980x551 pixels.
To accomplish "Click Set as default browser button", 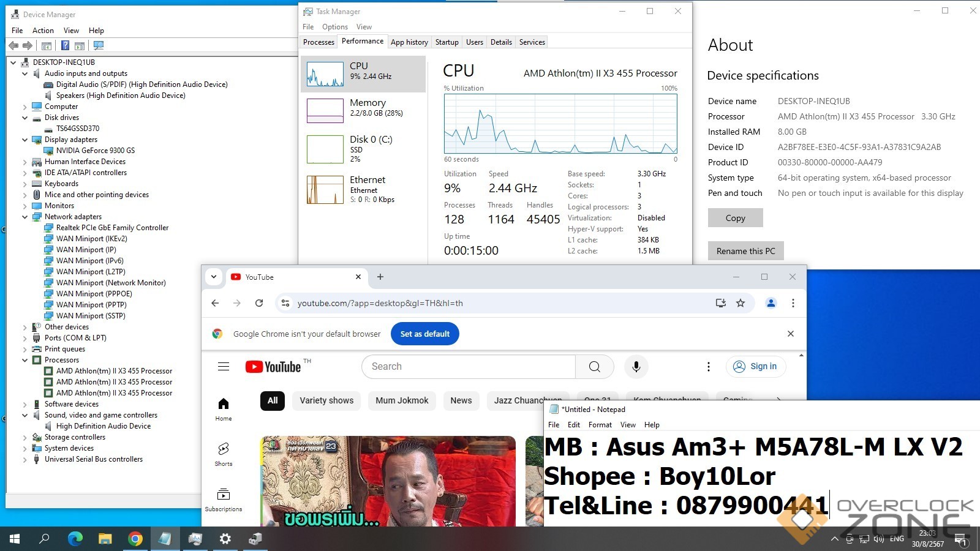I will (x=425, y=334).
